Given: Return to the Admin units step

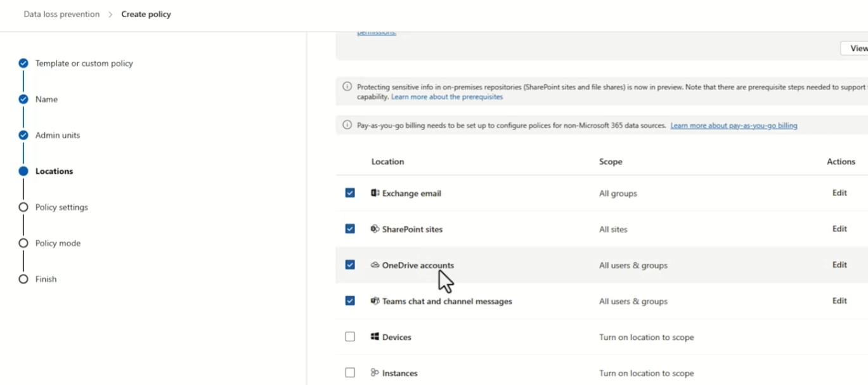Looking at the screenshot, I should 57,135.
